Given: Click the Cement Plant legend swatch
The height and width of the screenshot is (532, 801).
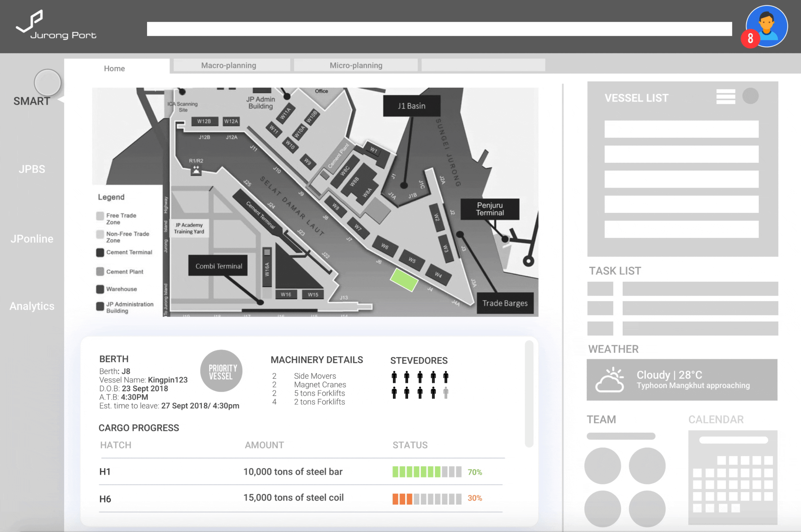Looking at the screenshot, I should click(x=100, y=272).
